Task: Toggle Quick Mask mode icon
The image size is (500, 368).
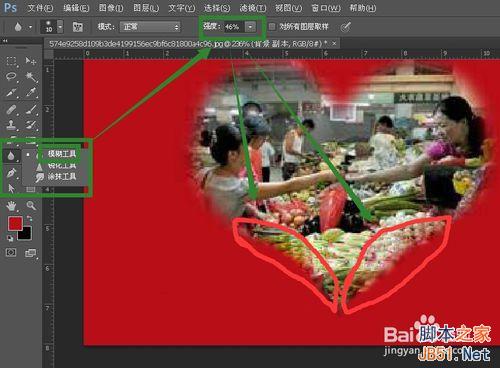Action: click(x=11, y=253)
